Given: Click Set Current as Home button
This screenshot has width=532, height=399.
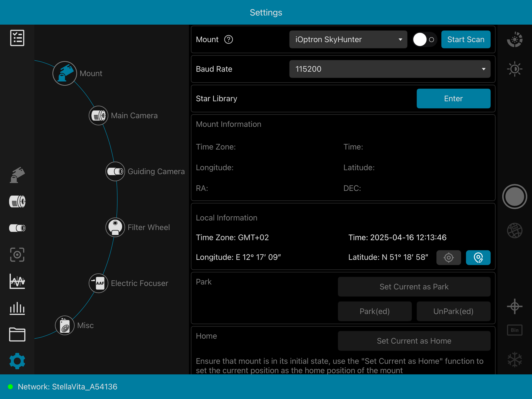Looking at the screenshot, I should point(414,341).
